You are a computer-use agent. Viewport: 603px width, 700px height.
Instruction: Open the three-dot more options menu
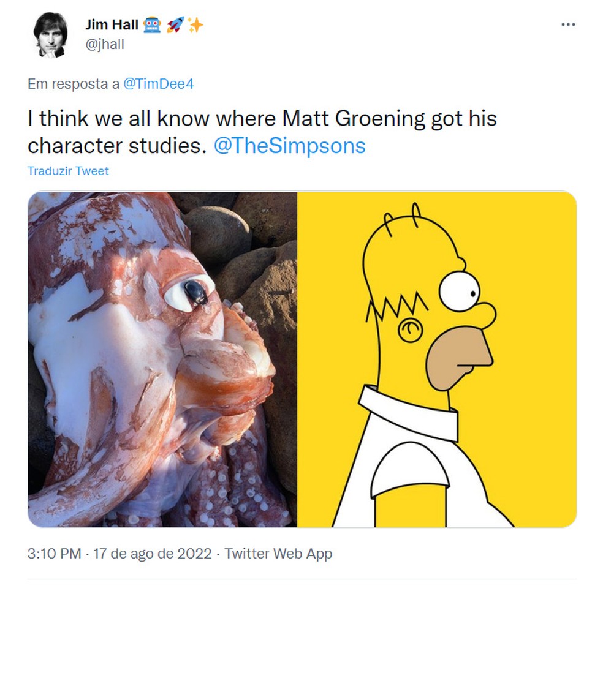[568, 24]
